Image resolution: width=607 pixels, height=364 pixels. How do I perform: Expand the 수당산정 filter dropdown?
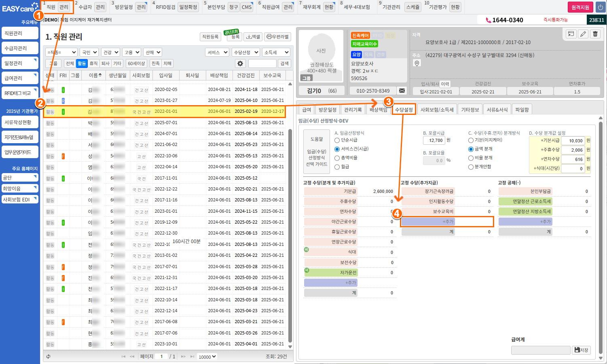click(246, 52)
